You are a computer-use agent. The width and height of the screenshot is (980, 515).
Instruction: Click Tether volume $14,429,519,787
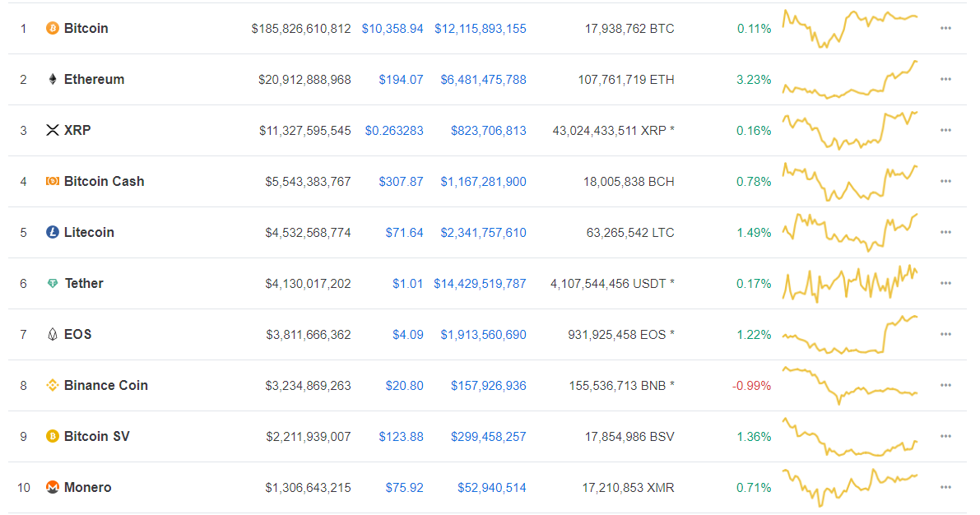coord(481,284)
